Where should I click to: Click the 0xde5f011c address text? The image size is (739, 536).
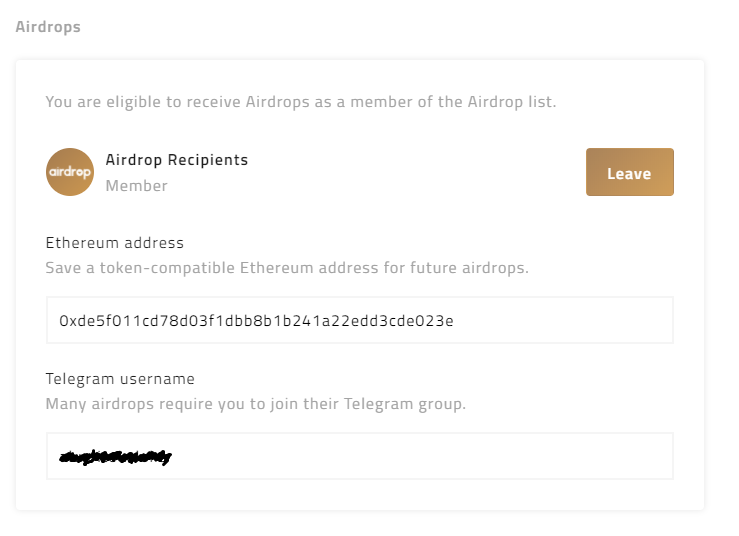point(256,321)
